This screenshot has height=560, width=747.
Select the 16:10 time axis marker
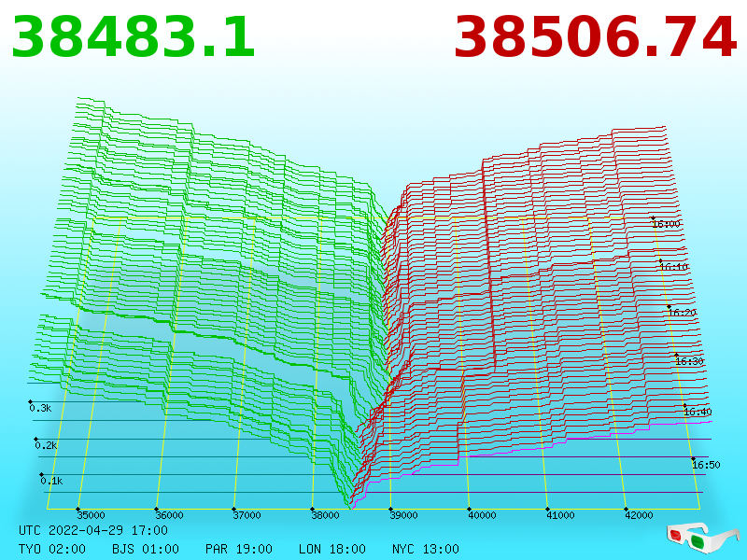[x=673, y=267]
